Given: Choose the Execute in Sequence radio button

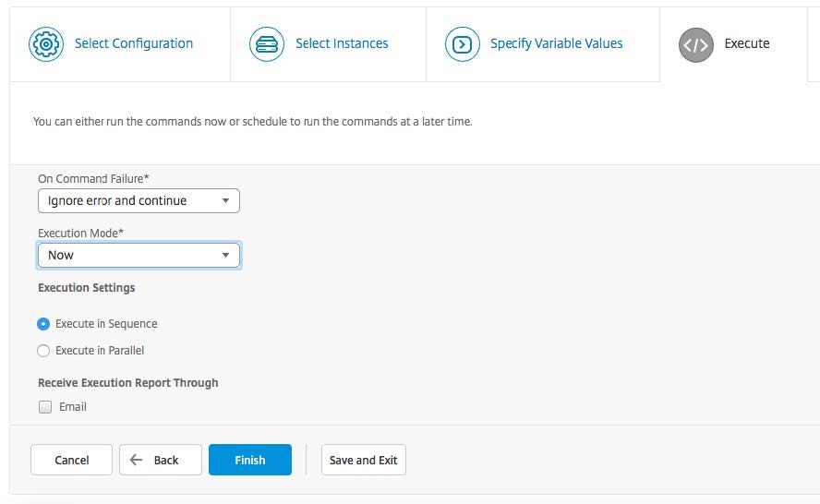Looking at the screenshot, I should (43, 324).
